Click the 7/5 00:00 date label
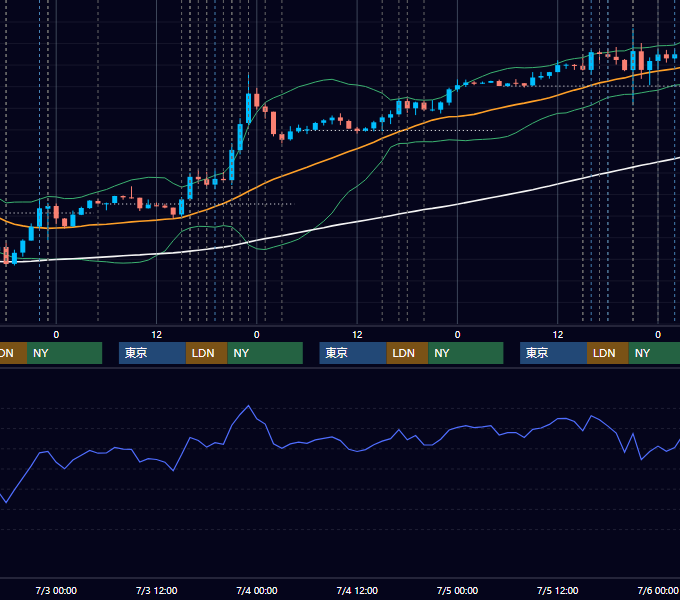Viewport: 680px width, 600px height. (457, 590)
